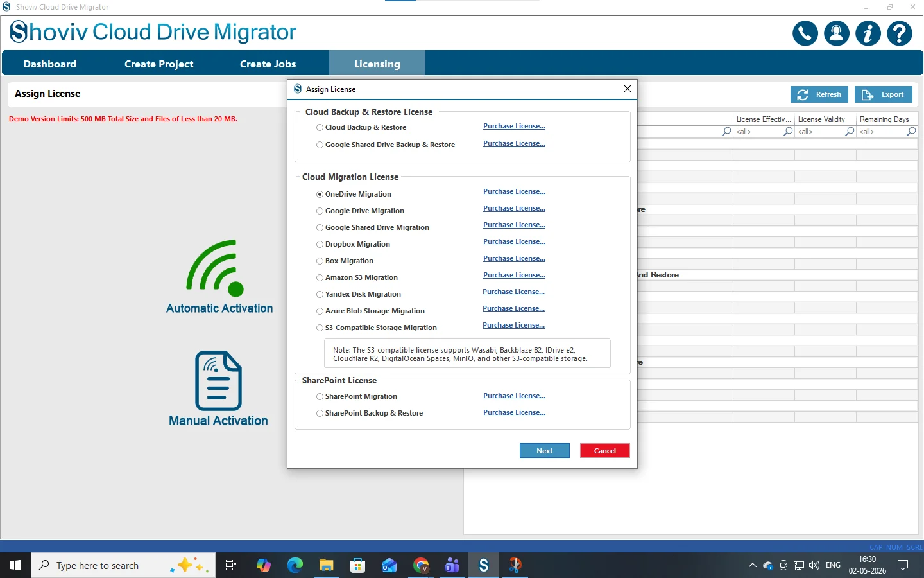Open Outlook from the taskbar
Screen dimensions: 924x578
[389, 565]
